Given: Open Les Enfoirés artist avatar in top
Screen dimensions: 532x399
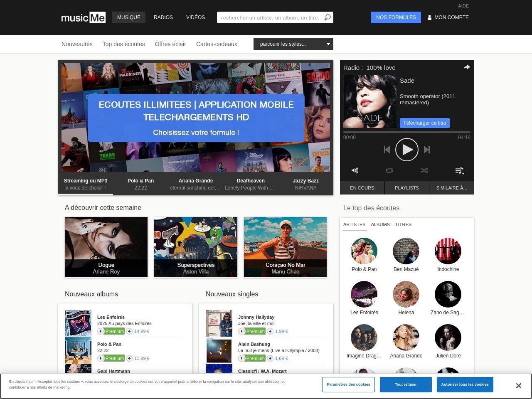Looking at the screenshot, I should [364, 294].
